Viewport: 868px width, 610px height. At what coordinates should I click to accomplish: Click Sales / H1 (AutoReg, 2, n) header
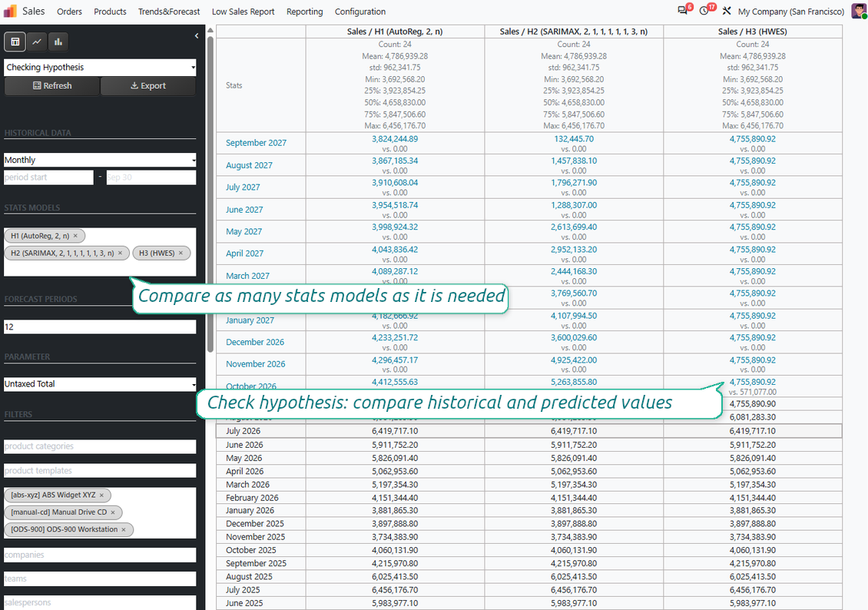(x=395, y=31)
